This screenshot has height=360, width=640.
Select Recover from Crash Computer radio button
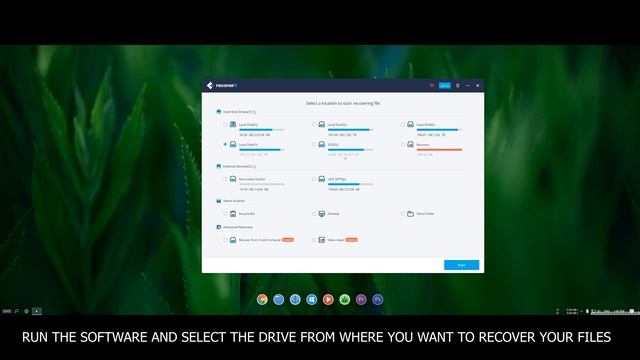click(225, 240)
